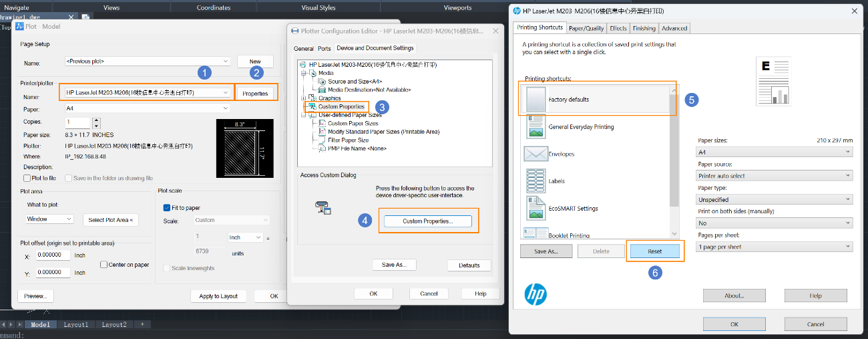868x339 pixels.
Task: Click the X plot offset input field
Action: tap(51, 255)
